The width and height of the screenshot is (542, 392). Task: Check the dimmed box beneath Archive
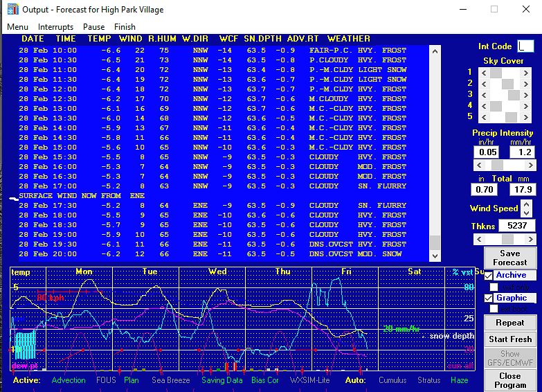click(x=494, y=287)
